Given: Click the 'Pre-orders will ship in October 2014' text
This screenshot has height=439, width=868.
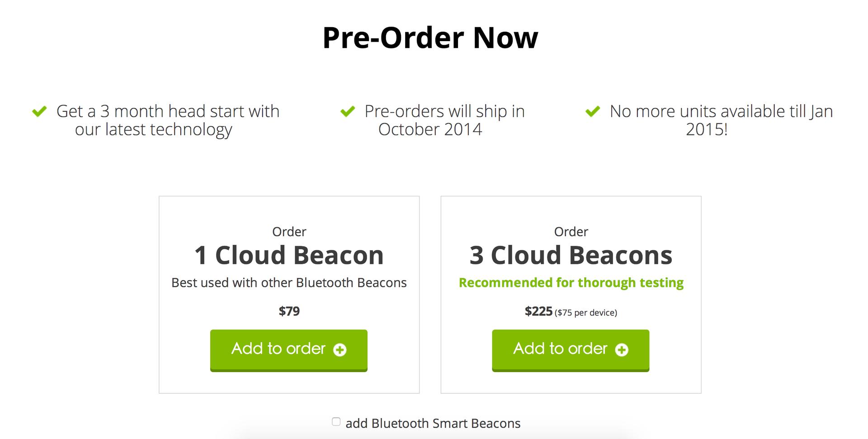Looking at the screenshot, I should [444, 120].
